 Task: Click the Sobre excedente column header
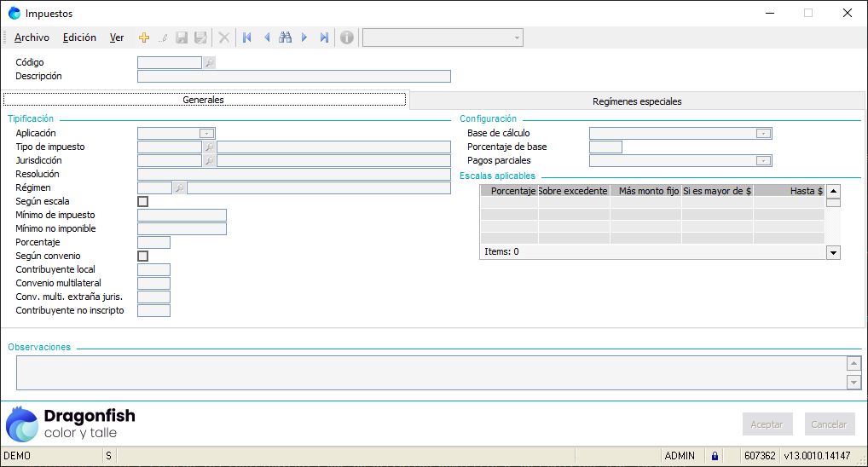coord(574,191)
